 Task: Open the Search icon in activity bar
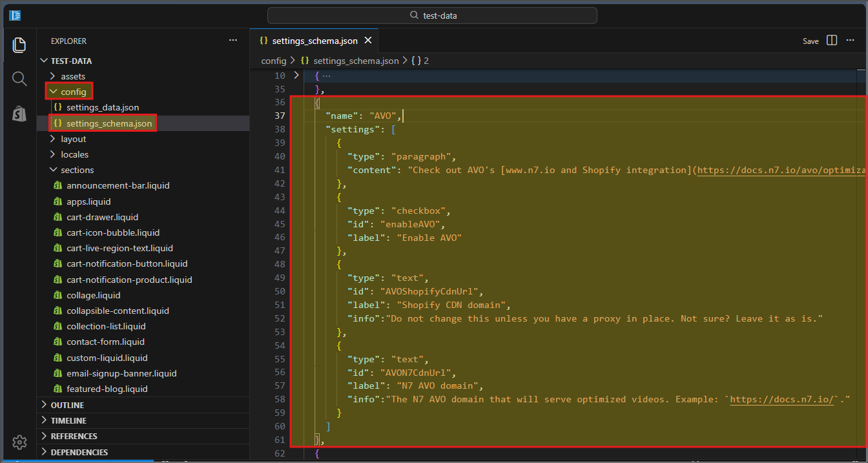pyautogui.click(x=19, y=79)
